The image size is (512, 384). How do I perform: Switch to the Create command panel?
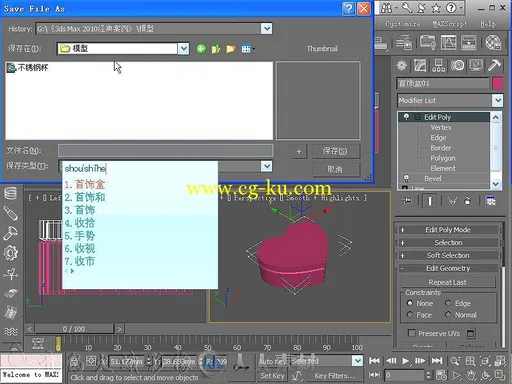click(x=402, y=65)
